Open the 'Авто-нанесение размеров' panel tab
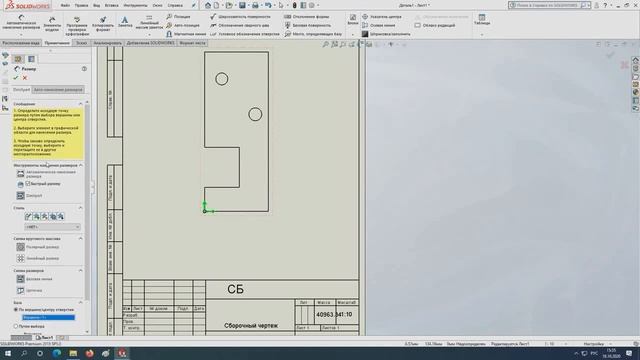Image resolution: width=640 pixels, height=360 pixels. 58,90
